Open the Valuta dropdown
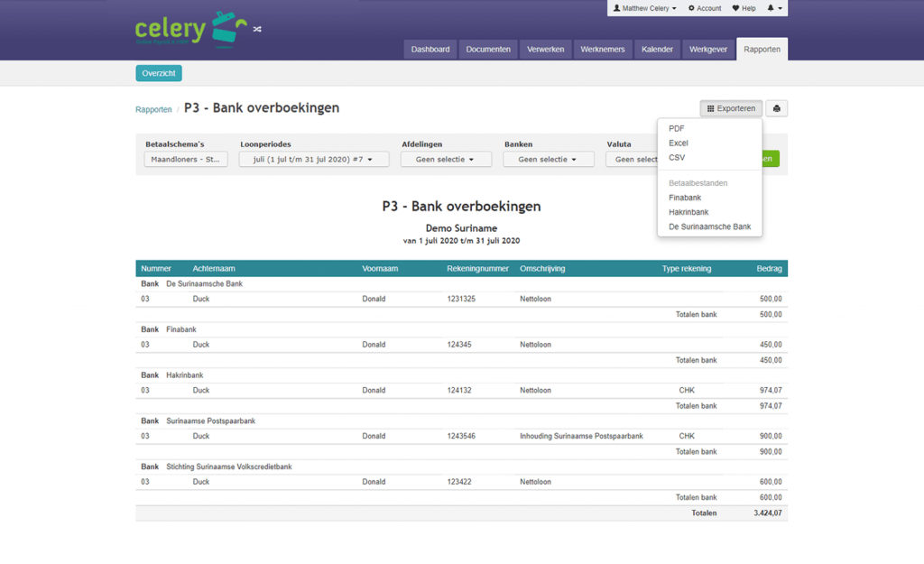The image size is (924, 564). pyautogui.click(x=632, y=159)
